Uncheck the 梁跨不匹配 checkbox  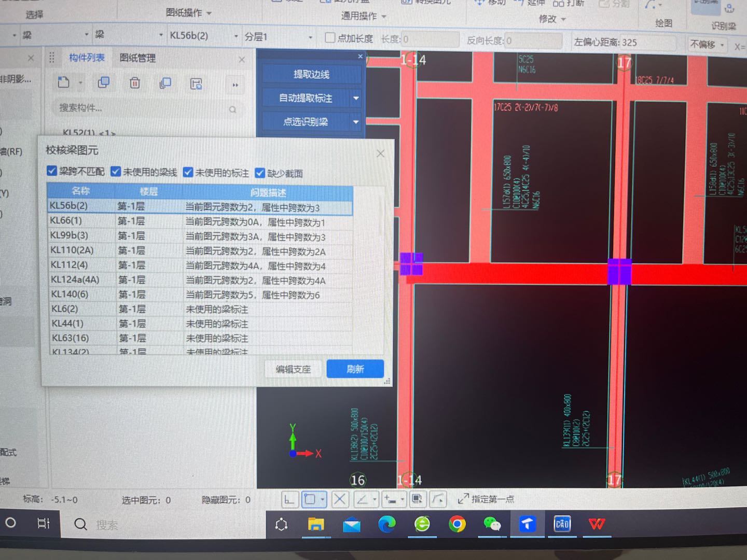(x=52, y=171)
